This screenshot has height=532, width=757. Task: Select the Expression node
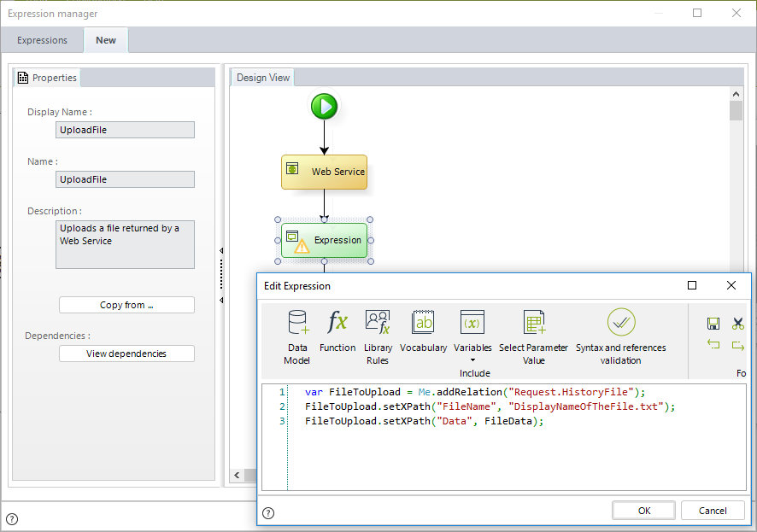(325, 240)
